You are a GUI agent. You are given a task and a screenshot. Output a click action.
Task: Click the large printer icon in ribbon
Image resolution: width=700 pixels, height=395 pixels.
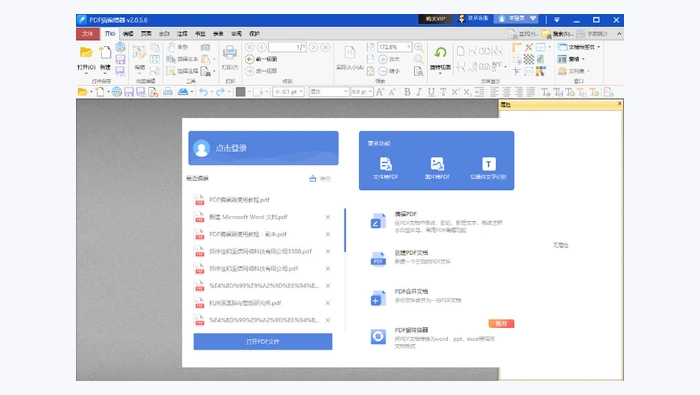click(x=229, y=52)
